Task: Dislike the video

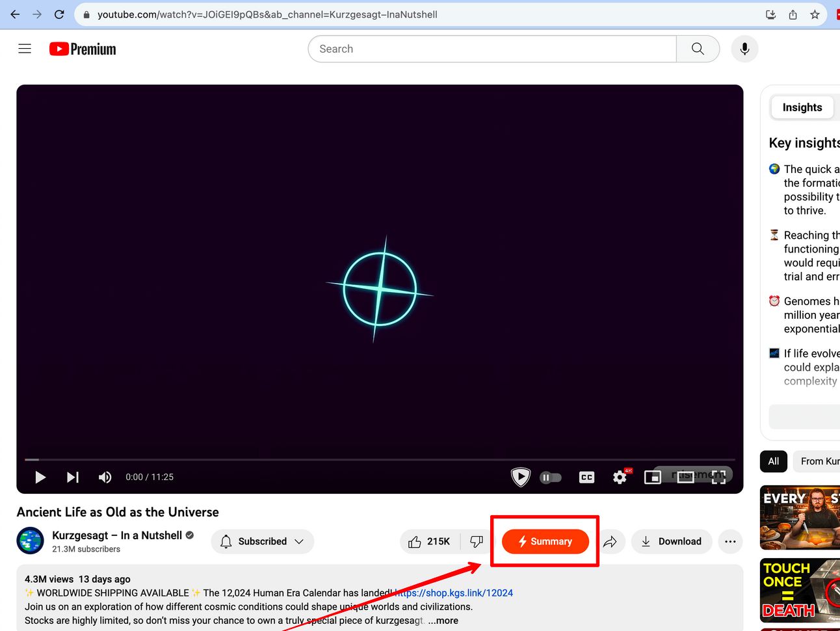Action: point(477,541)
